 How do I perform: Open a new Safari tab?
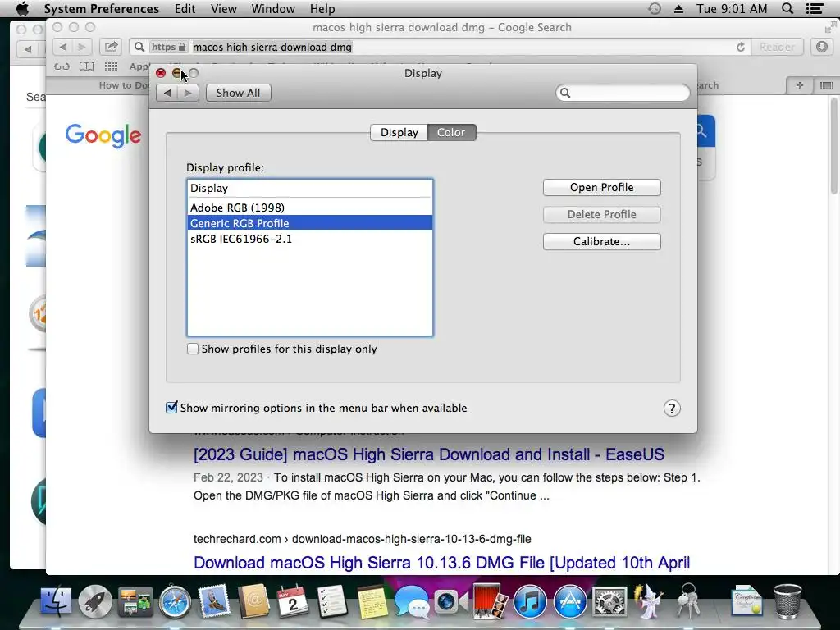coord(799,85)
